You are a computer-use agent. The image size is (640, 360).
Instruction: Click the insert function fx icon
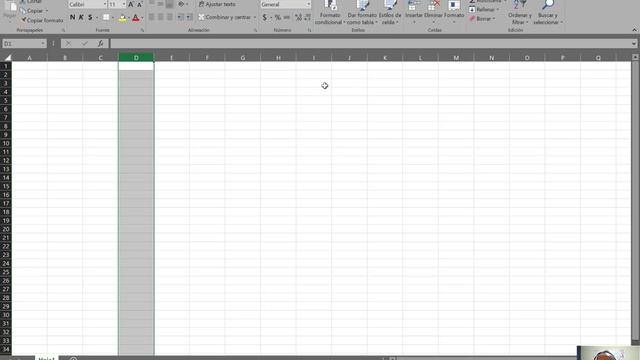[x=100, y=43]
